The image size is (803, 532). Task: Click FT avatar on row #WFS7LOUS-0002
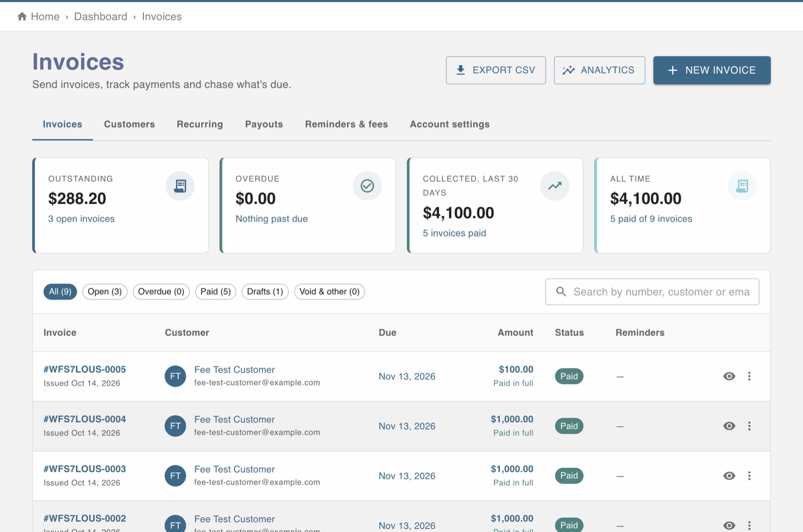[175, 523]
